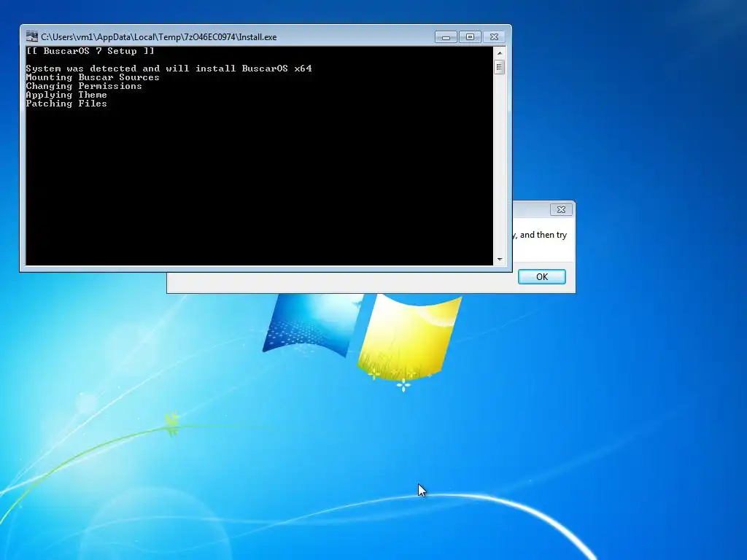The width and height of the screenshot is (747, 560).
Task: Close the Install.exe console window
Action: [x=494, y=36]
